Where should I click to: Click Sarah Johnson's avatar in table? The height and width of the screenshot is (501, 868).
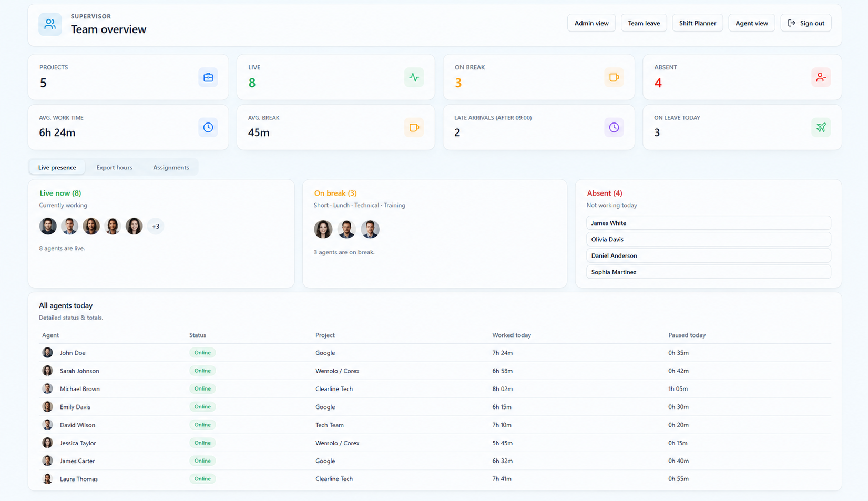[x=47, y=371]
